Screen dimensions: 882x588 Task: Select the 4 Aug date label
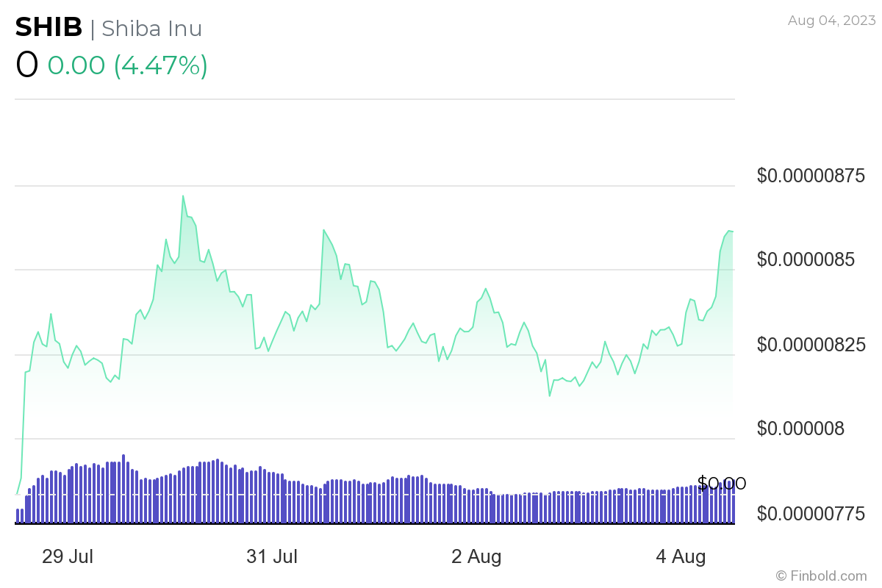coord(681,556)
